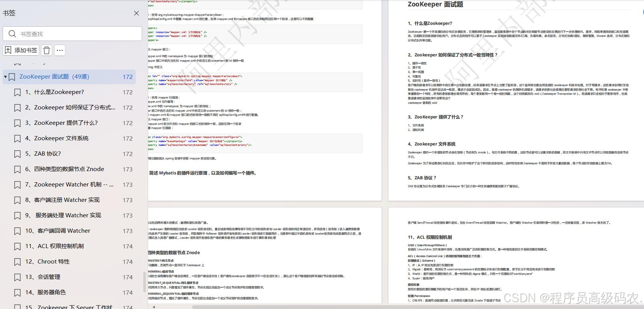
Task: Open bookmark 7、Zookeeper Watcher 机制
Action: (x=69, y=185)
